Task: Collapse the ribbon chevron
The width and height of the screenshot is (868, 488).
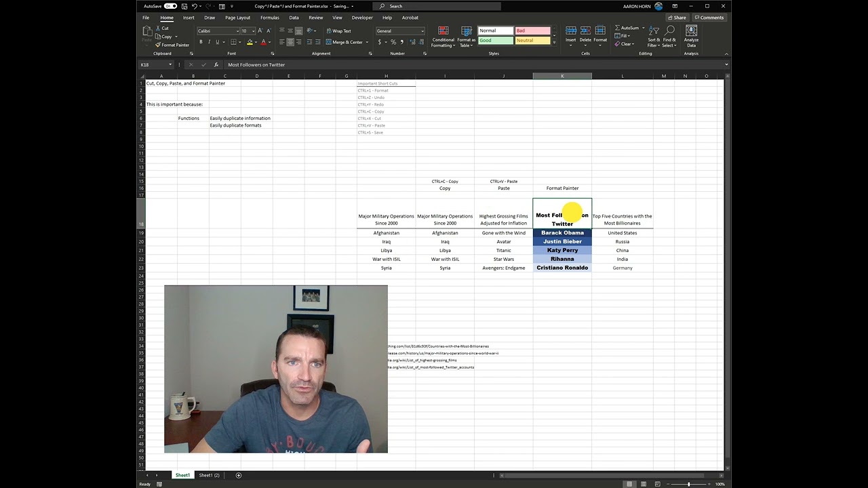Action: [726, 54]
